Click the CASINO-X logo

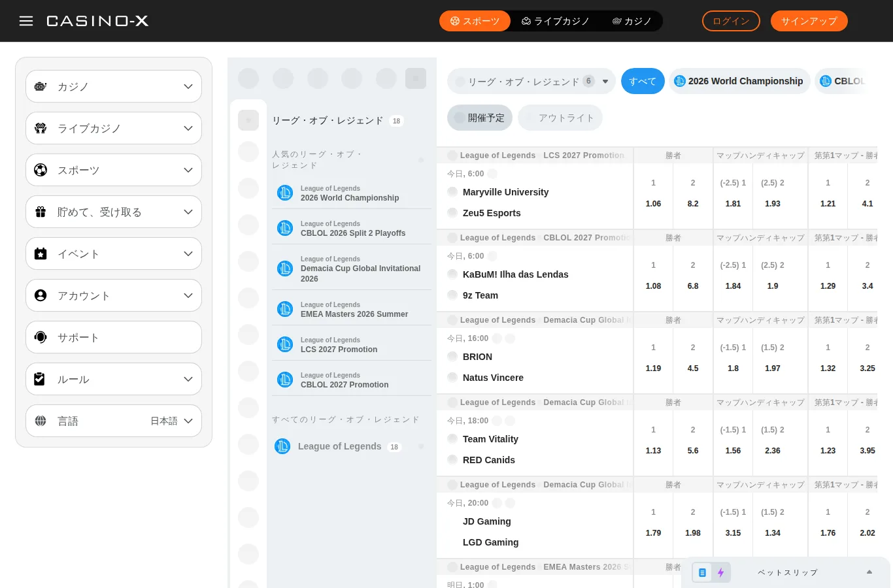97,21
